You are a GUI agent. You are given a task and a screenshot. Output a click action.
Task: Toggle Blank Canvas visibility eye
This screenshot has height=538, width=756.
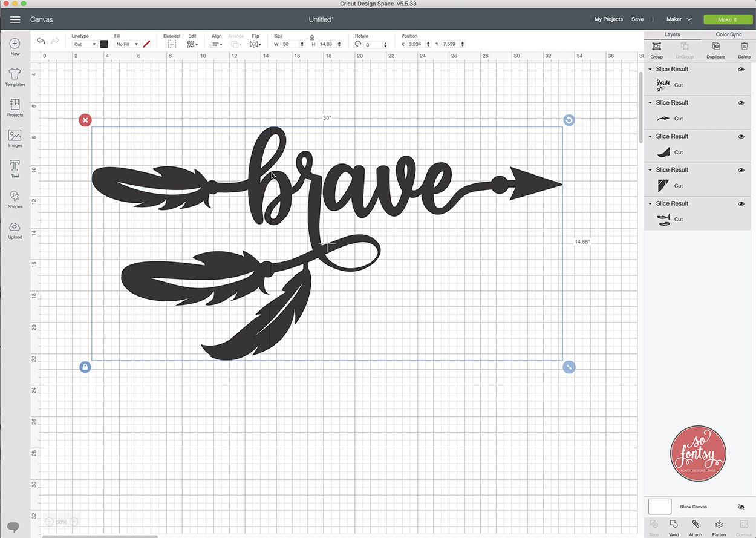pyautogui.click(x=741, y=507)
